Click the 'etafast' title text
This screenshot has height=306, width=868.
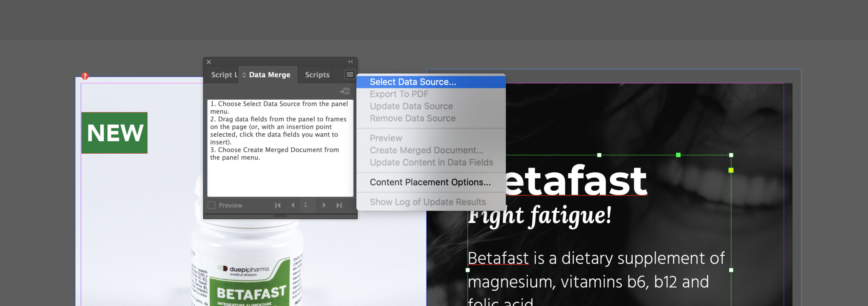coord(576,180)
